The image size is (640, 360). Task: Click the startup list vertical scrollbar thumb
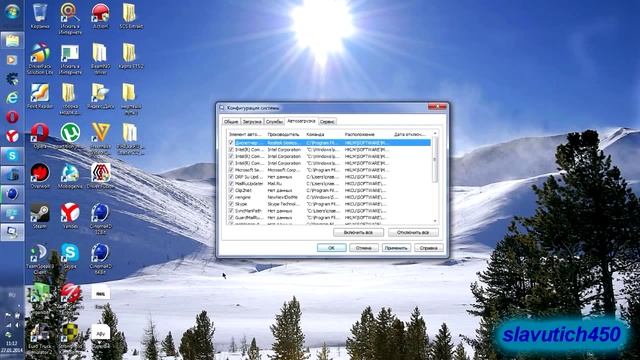click(435, 160)
